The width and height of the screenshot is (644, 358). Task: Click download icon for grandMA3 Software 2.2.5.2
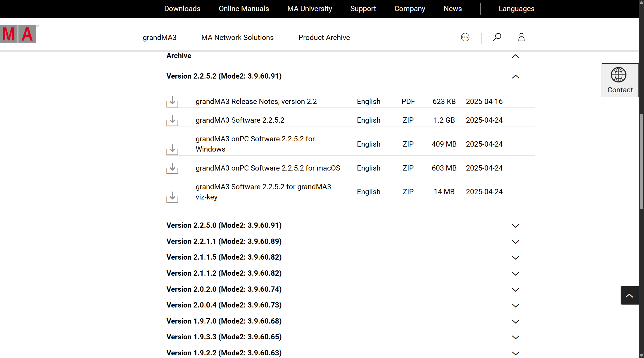point(172,120)
